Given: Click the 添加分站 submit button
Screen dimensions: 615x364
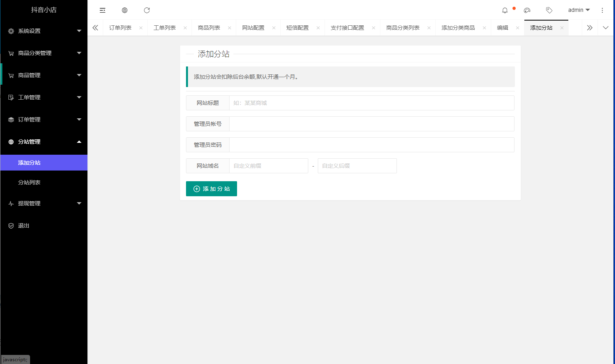Looking at the screenshot, I should point(211,189).
